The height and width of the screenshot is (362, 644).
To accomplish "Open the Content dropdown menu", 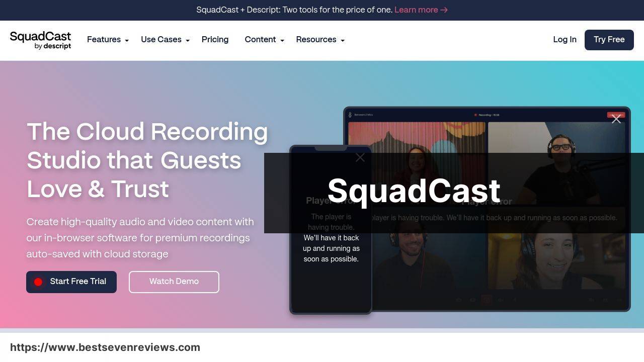I will (x=264, y=40).
